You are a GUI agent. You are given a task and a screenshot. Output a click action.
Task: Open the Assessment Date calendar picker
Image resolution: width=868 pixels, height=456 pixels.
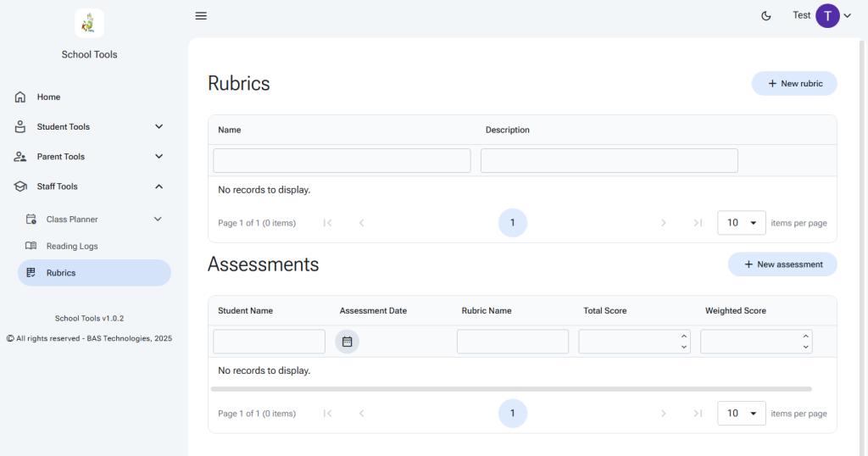coord(347,342)
